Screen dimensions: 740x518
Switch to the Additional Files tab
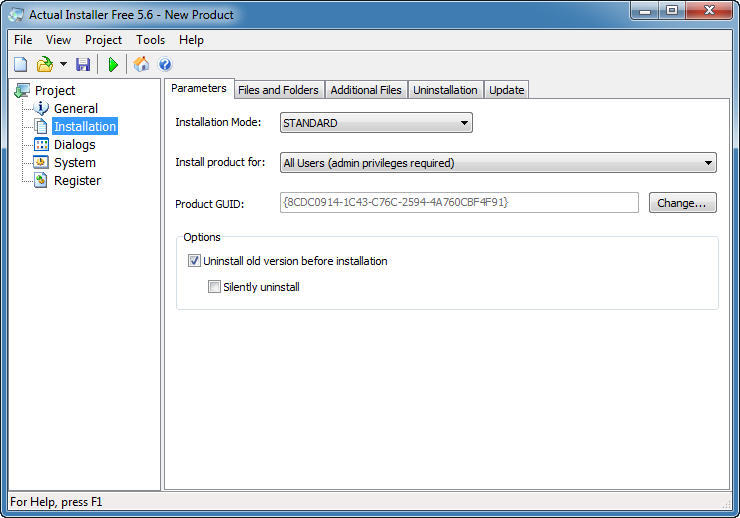pos(366,90)
